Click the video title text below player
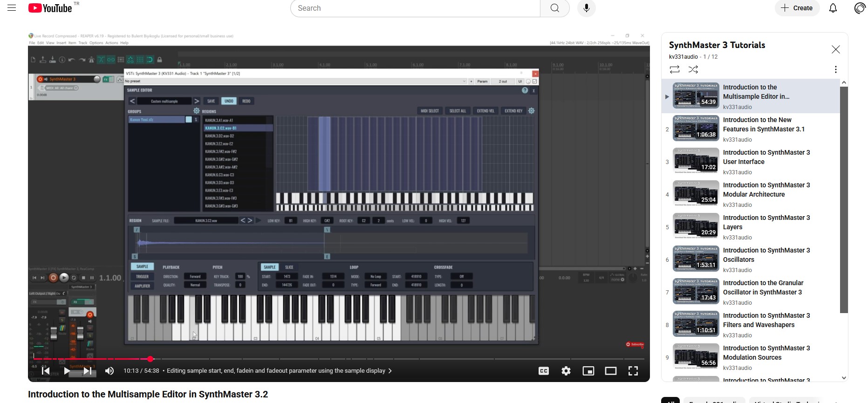The width and height of the screenshot is (868, 403). pyautogui.click(x=148, y=394)
